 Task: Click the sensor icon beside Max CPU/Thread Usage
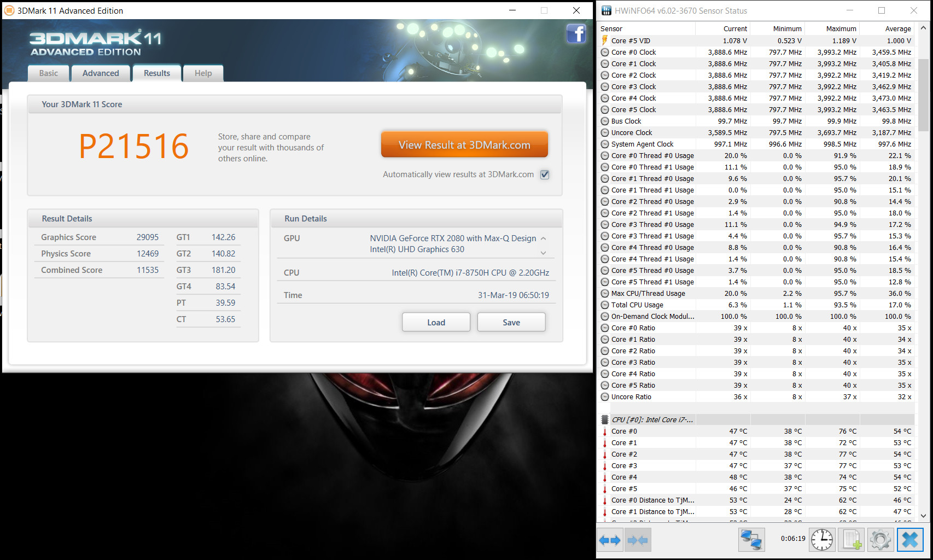coord(605,293)
